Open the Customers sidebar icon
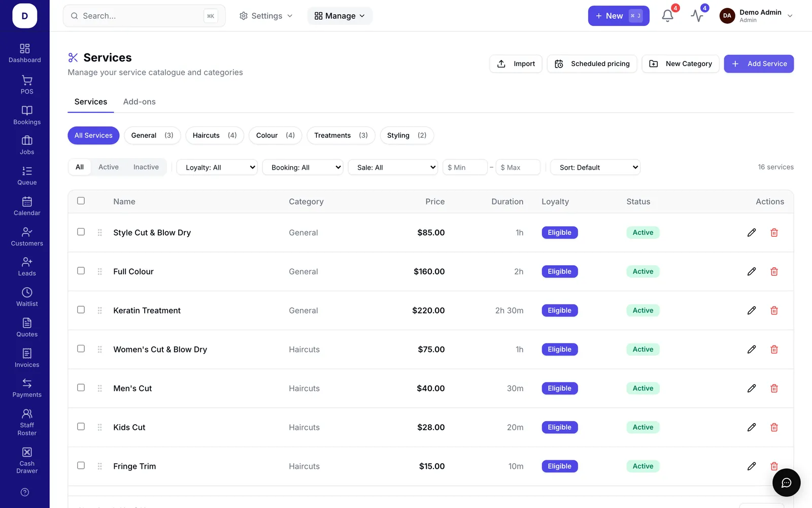This screenshot has width=812, height=508. click(x=27, y=232)
